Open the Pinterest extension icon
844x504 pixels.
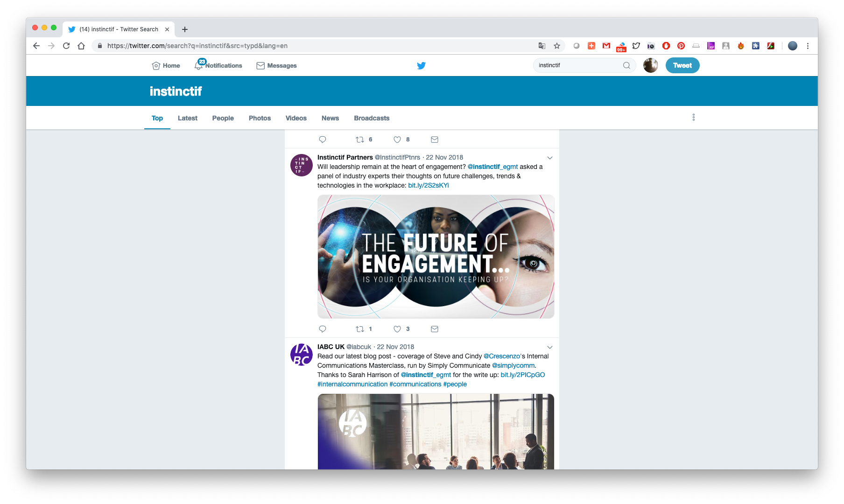(x=681, y=46)
